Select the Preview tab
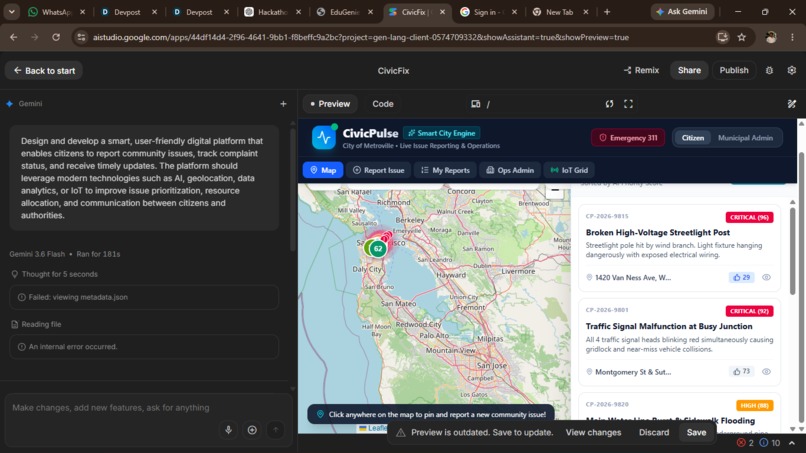806x453 pixels. [330, 104]
